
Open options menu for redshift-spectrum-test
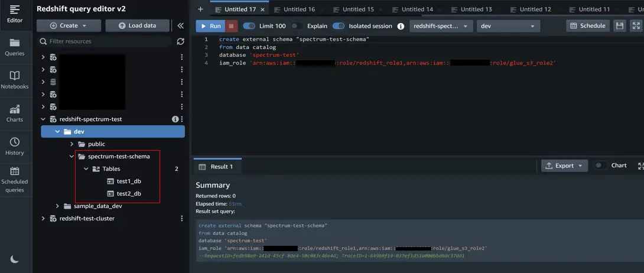point(182,119)
